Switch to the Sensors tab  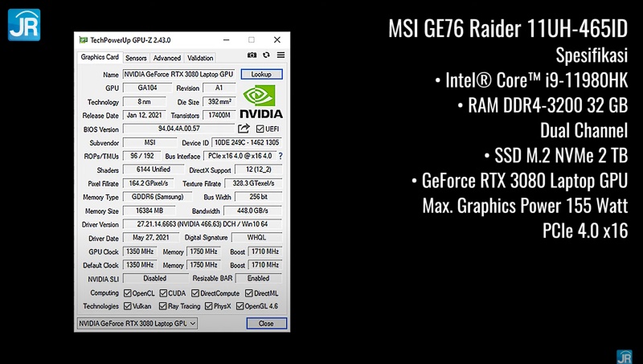coord(136,58)
